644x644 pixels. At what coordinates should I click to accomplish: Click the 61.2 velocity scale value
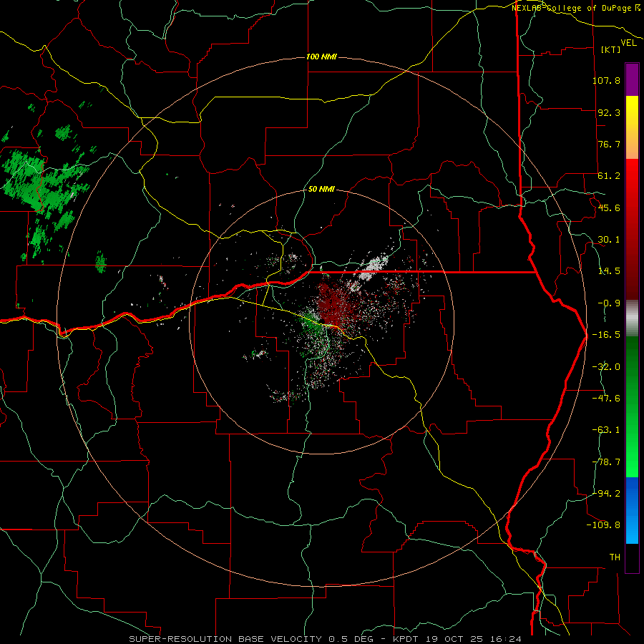coord(609,176)
